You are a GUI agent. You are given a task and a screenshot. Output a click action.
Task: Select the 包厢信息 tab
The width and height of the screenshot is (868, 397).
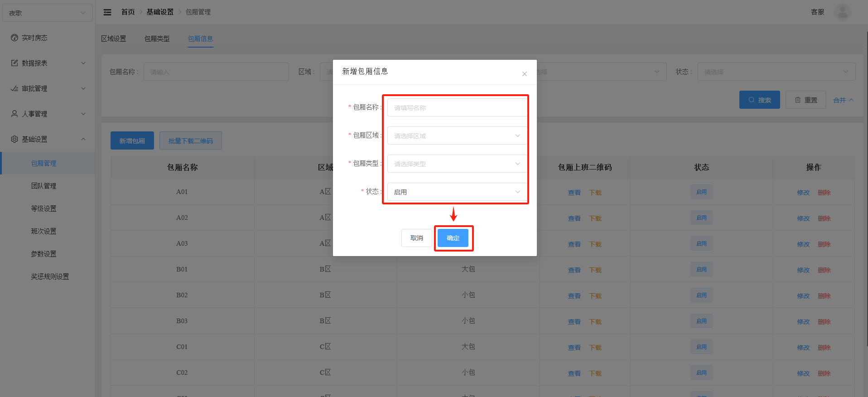(x=201, y=39)
